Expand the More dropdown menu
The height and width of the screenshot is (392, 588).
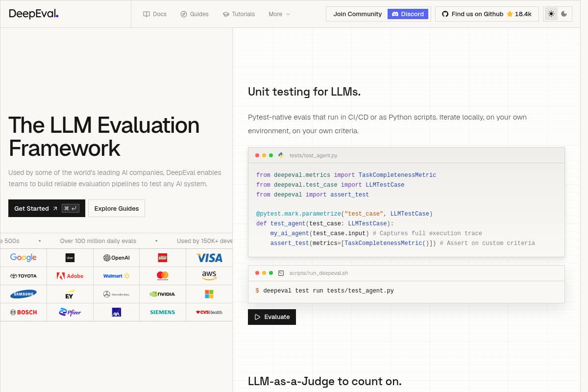pos(279,14)
